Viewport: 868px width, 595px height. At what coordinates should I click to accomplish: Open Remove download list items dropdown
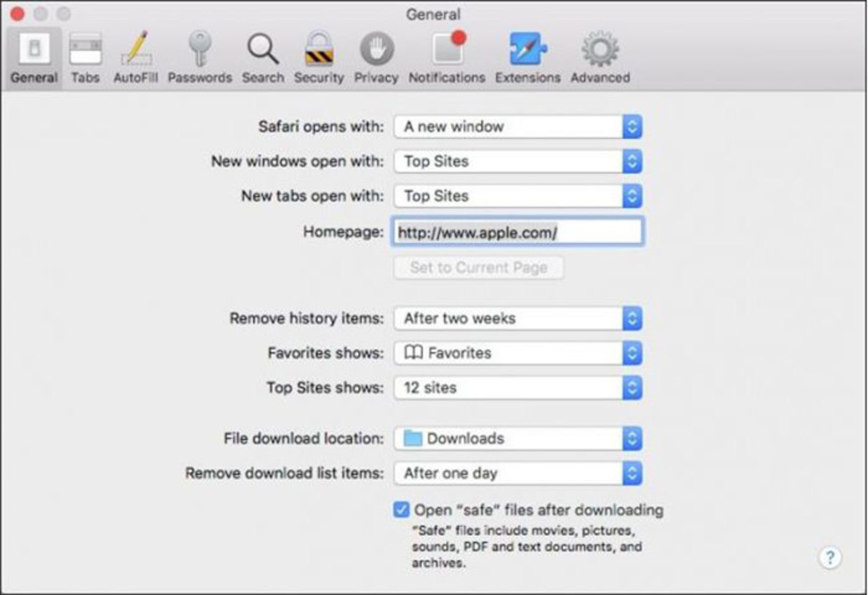coord(518,473)
